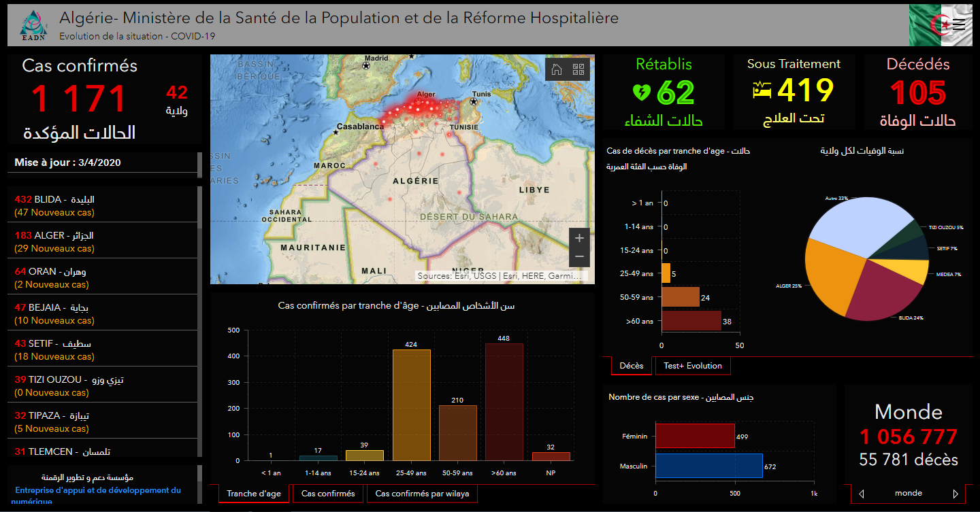The image size is (980, 512).
Task: Zoom in on the map
Action: click(579, 238)
